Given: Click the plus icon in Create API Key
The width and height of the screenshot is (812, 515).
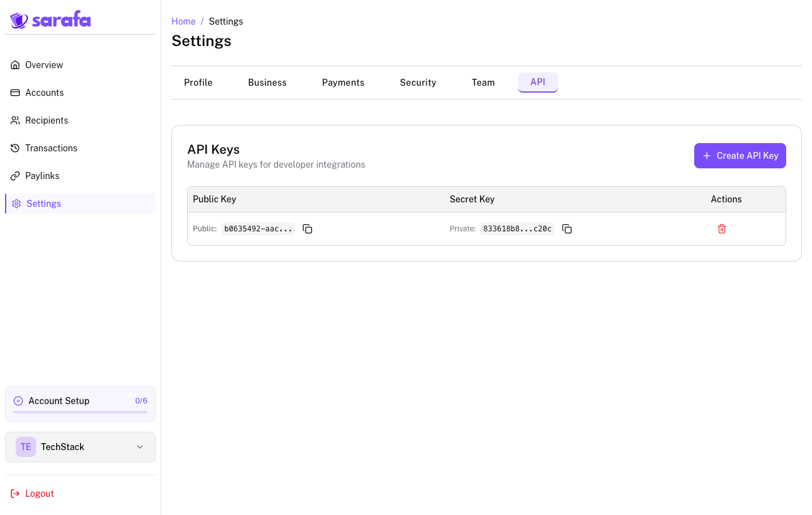Looking at the screenshot, I should (707, 156).
